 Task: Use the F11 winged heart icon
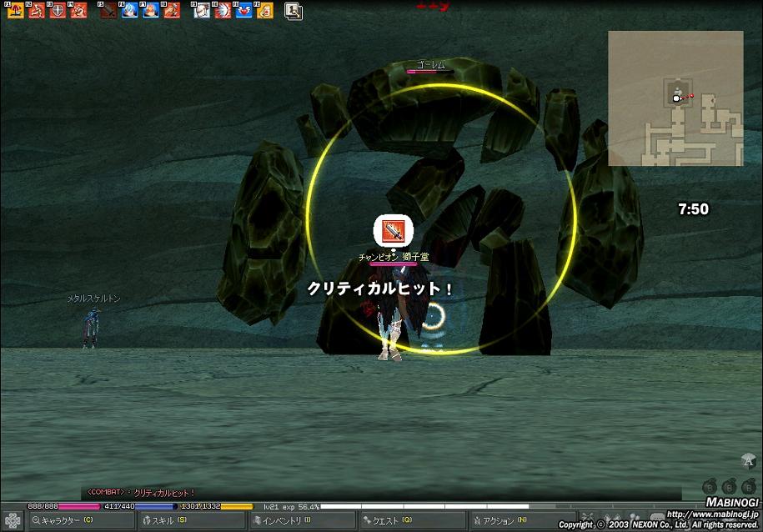coord(243,11)
